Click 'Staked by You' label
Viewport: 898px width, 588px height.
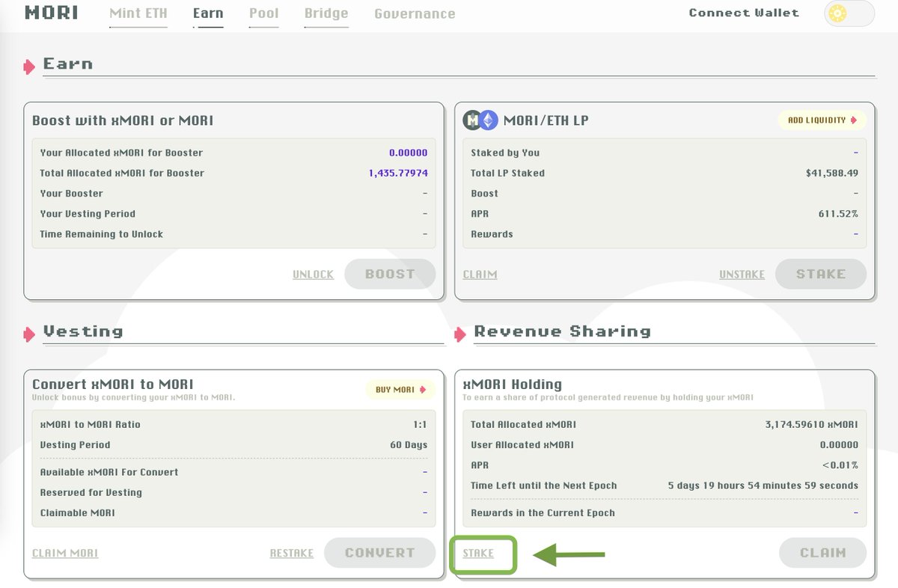click(x=505, y=153)
